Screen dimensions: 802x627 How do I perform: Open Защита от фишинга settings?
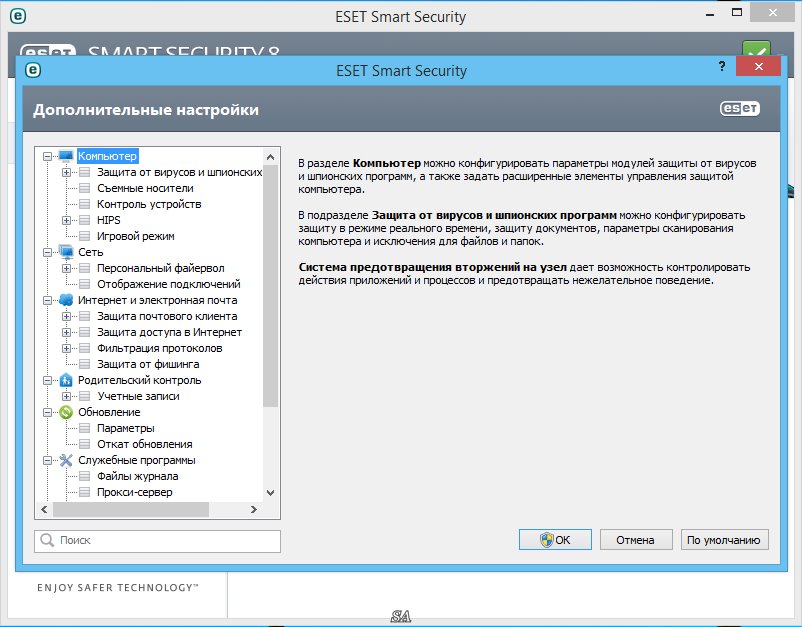pos(148,364)
